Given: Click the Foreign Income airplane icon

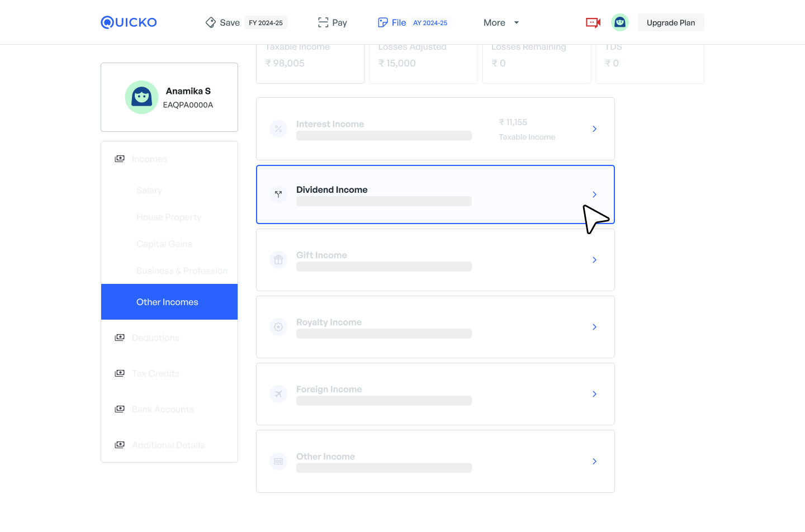Looking at the screenshot, I should point(278,394).
